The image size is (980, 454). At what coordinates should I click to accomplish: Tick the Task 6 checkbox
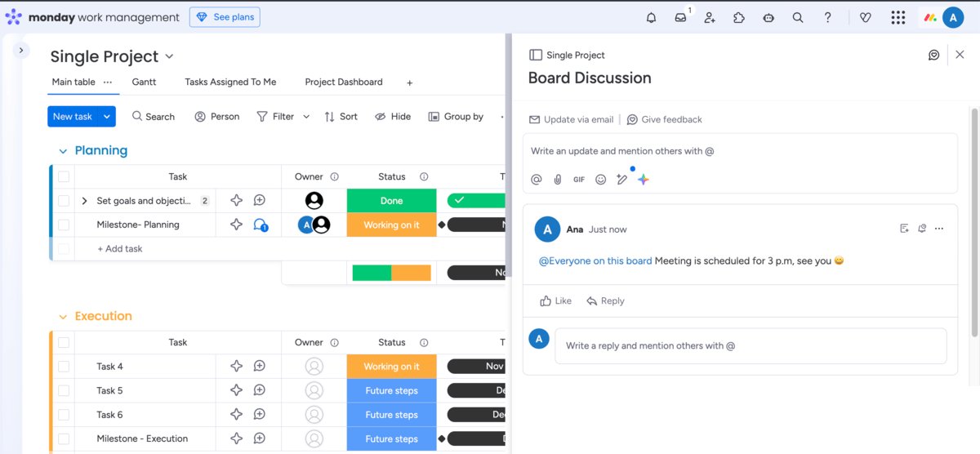pos(64,415)
